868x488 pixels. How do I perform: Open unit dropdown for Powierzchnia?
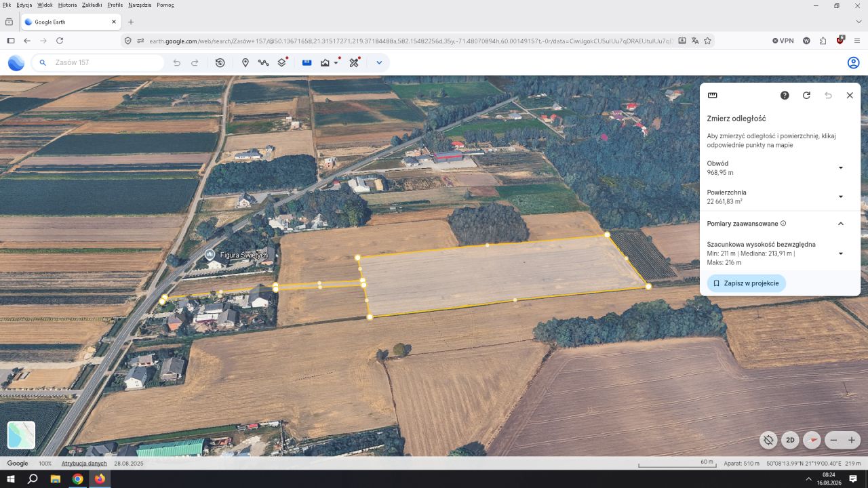tap(841, 197)
